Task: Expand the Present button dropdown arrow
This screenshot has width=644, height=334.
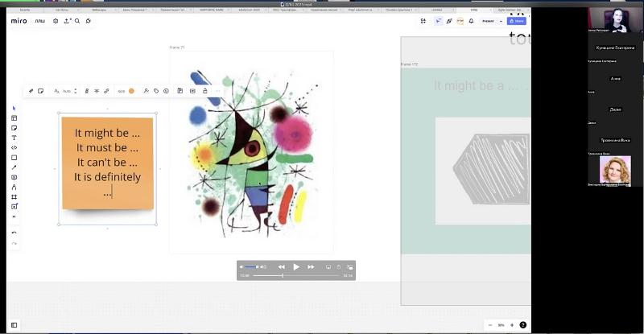Action: pos(500,21)
